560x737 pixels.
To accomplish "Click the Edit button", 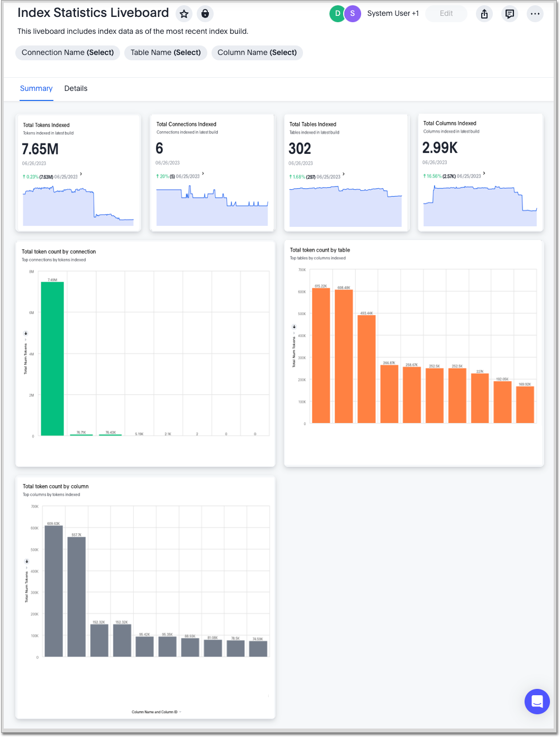I will (x=446, y=14).
